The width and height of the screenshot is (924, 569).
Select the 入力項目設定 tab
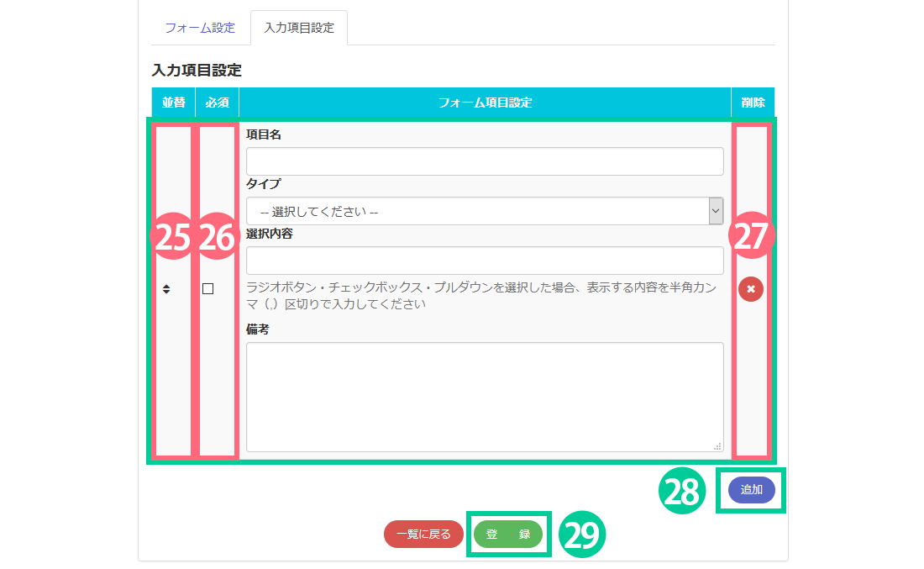pyautogui.click(x=299, y=28)
